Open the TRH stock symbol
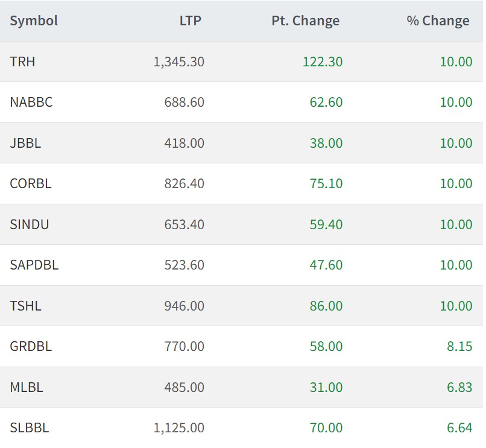Screen dimensions: 486x448 22,62
